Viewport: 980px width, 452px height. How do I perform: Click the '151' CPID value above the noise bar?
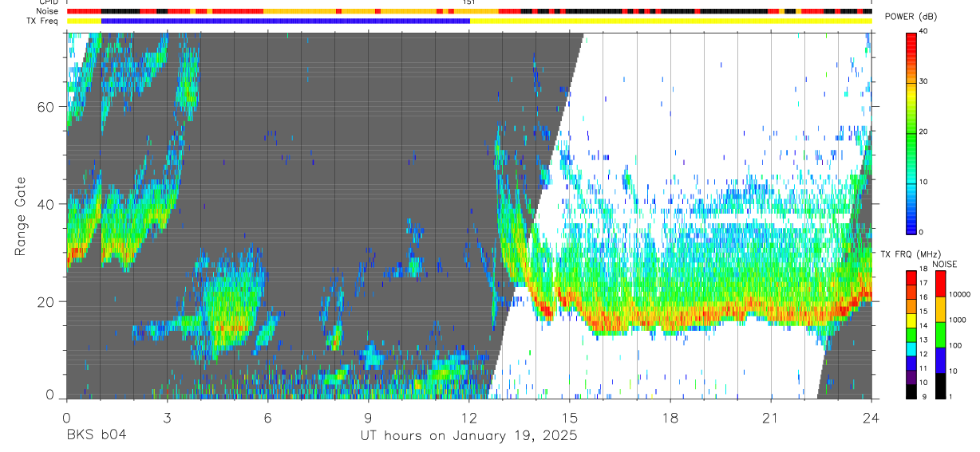point(469,2)
